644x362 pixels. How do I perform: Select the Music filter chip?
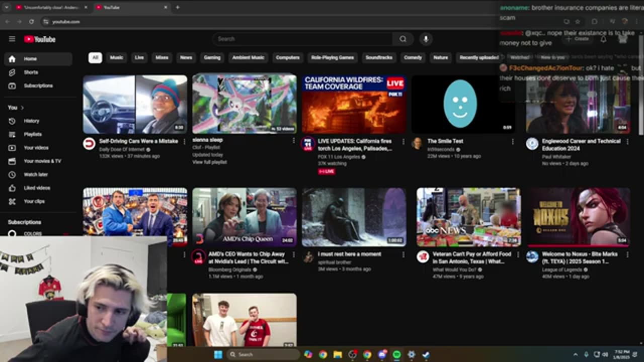tap(116, 57)
